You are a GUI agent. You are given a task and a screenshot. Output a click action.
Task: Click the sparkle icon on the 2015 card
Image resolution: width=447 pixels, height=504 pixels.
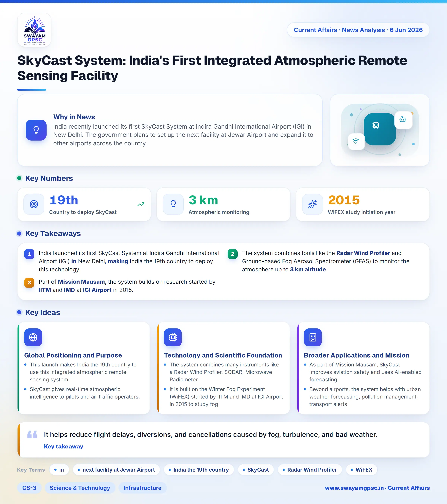click(x=313, y=204)
